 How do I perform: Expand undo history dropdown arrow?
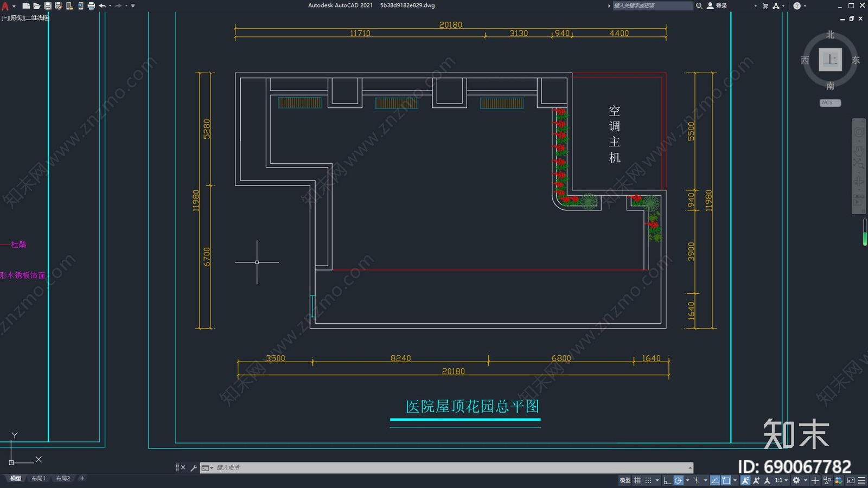click(110, 5)
